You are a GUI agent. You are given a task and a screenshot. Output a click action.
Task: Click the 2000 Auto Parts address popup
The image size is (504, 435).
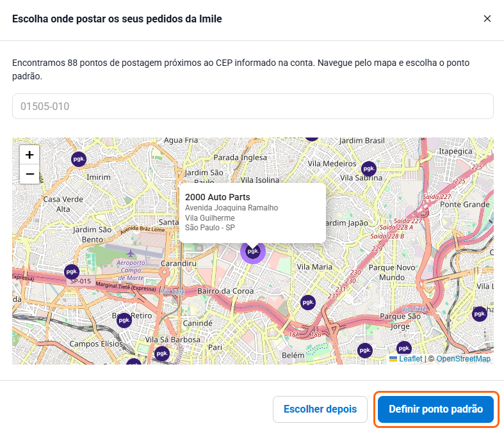(252, 212)
